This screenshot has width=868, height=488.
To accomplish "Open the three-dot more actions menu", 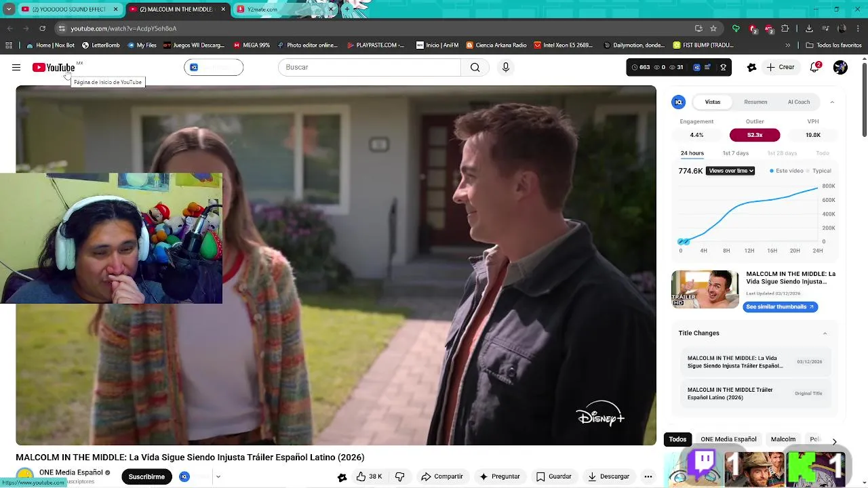I will [648, 476].
